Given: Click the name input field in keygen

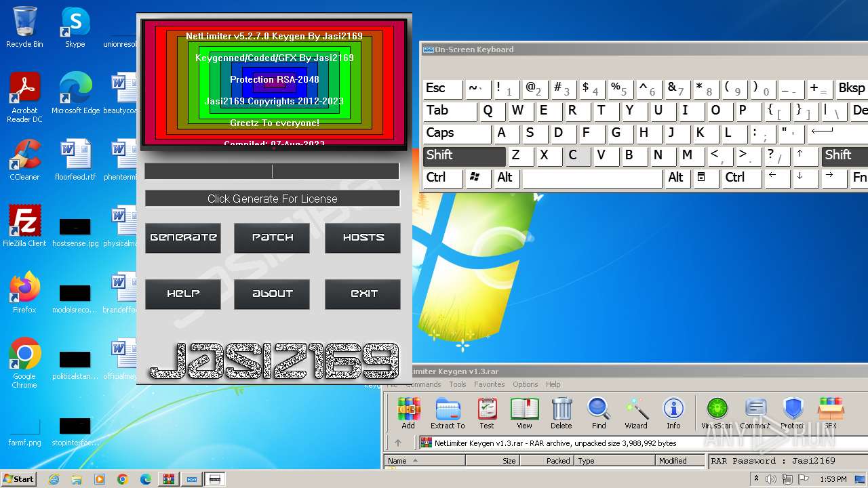Looking at the screenshot, I should (272, 171).
